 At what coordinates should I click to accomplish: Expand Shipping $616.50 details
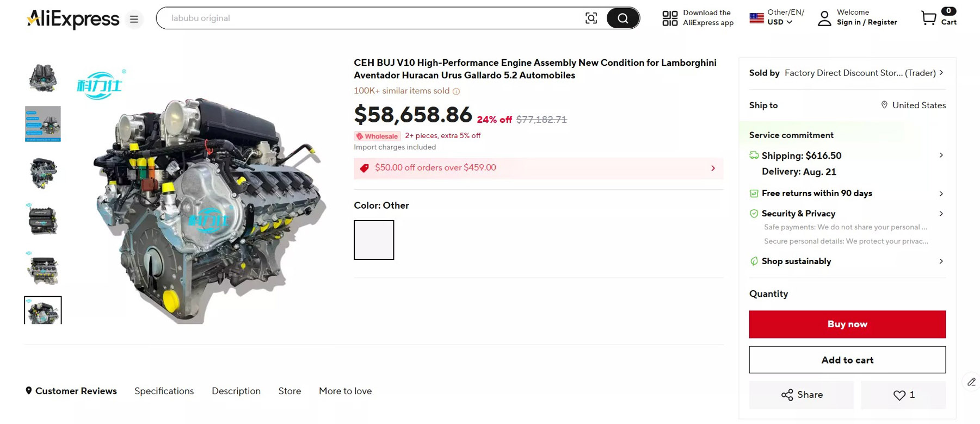click(941, 155)
